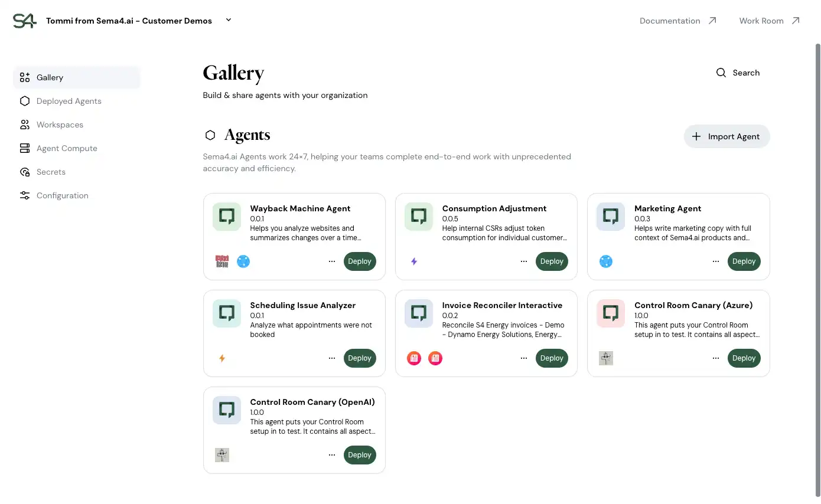Image resolution: width=821 pixels, height=504 pixels.
Task: Open options menu on Control Room Canary (Azure)
Action: coord(715,358)
